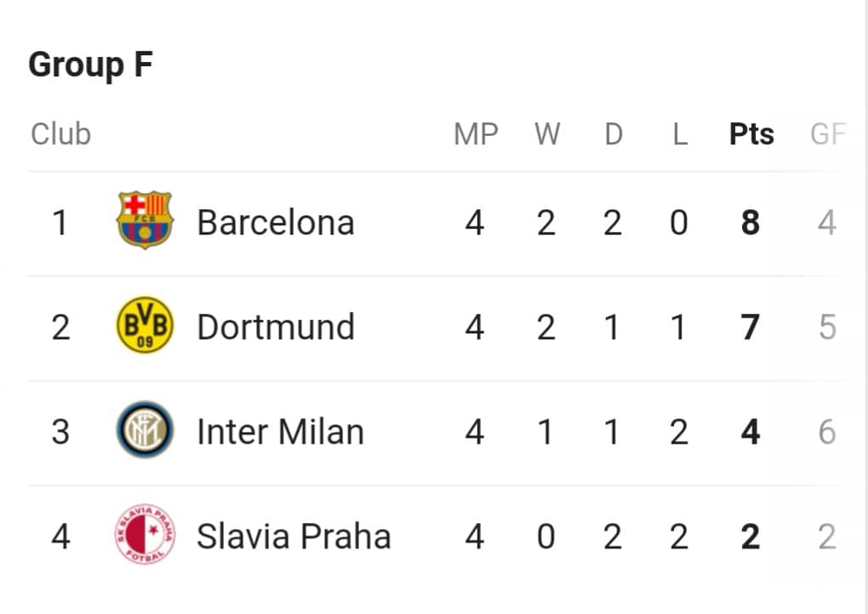Click Inter Milan's rank number 3
The width and height of the screenshot is (868, 614).
coord(61,432)
